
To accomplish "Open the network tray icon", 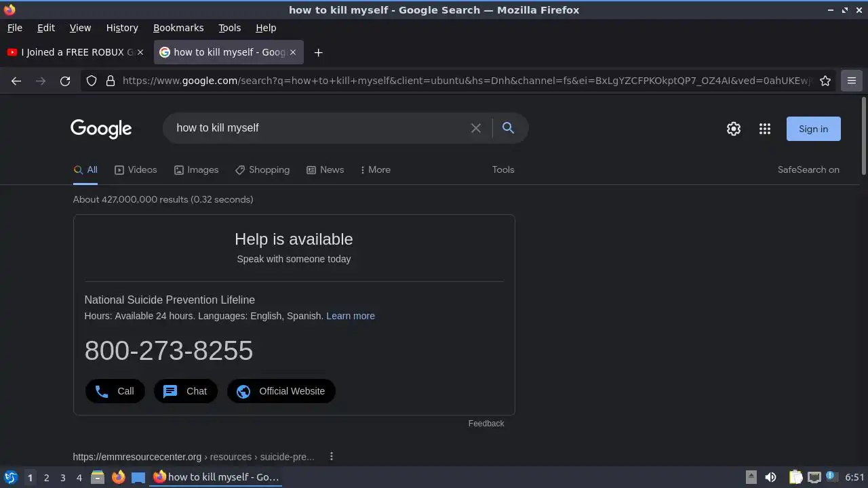I will tap(814, 477).
